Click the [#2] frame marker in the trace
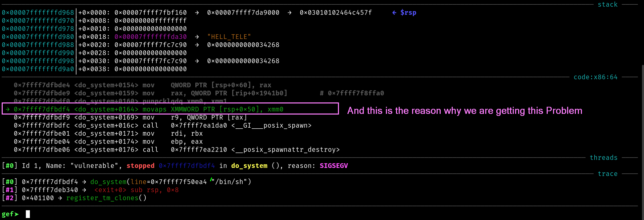 pos(10,198)
